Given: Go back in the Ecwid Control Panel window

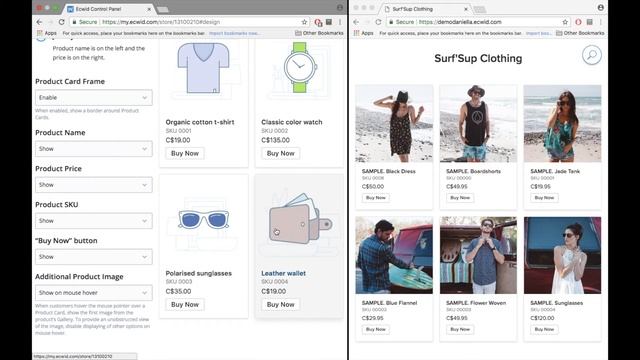Looking at the screenshot, I should point(39,22).
